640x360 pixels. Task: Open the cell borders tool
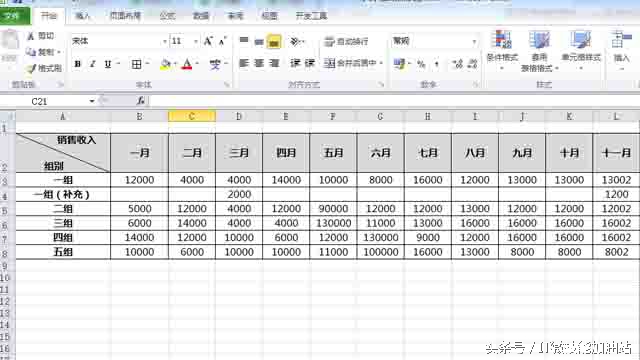(136, 64)
